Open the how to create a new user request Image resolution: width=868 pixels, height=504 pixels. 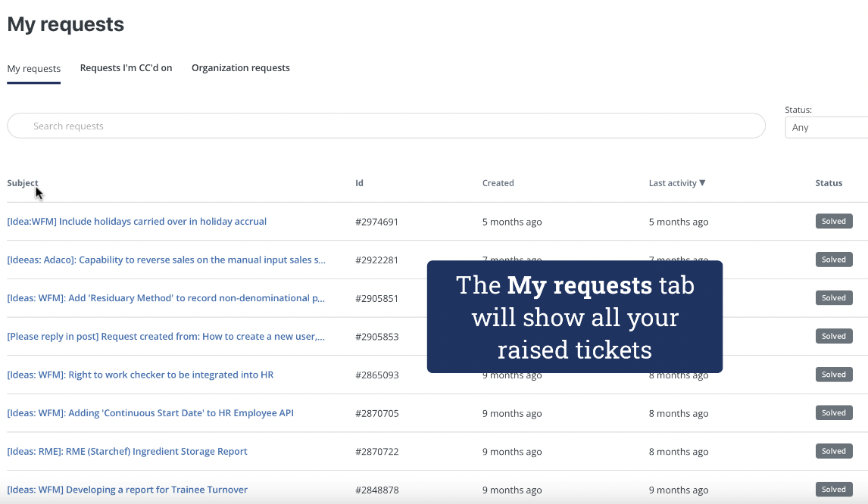pos(167,336)
